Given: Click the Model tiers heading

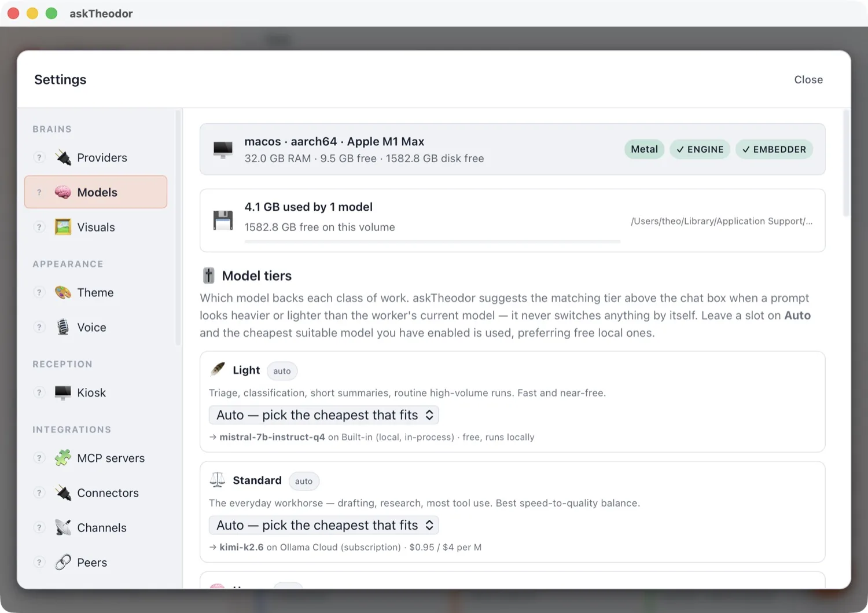Looking at the screenshot, I should (x=257, y=276).
